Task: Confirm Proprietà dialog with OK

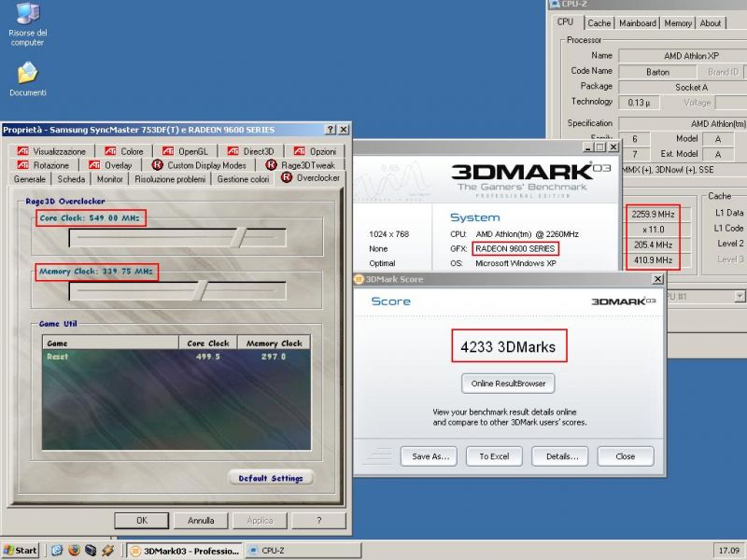Action: coord(142,521)
